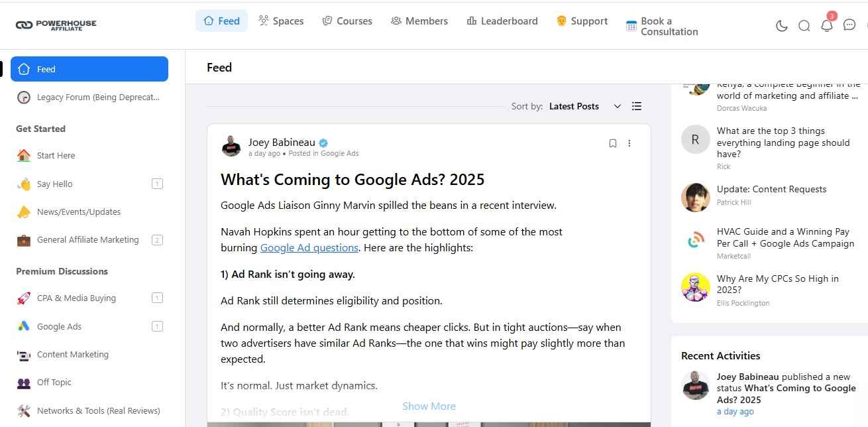This screenshot has width=868, height=427.
Task: Toggle dark mode moon icon
Action: coord(782,26)
